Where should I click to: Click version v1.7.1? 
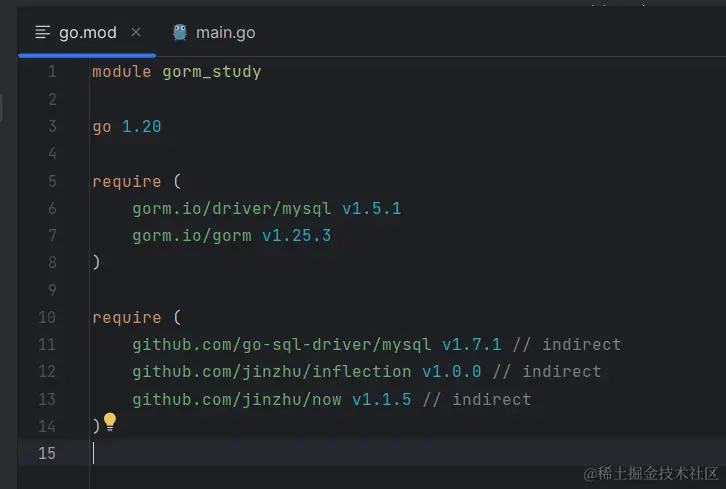pyautogui.click(x=471, y=345)
